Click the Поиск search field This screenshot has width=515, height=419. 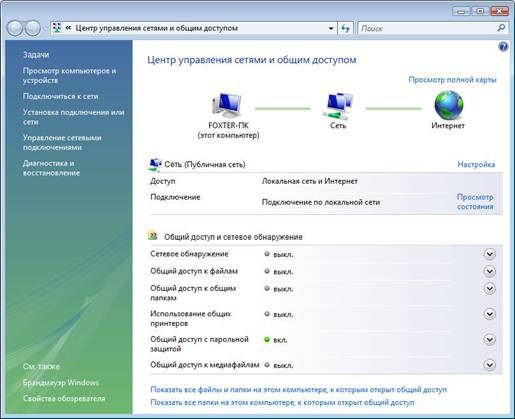(x=427, y=28)
